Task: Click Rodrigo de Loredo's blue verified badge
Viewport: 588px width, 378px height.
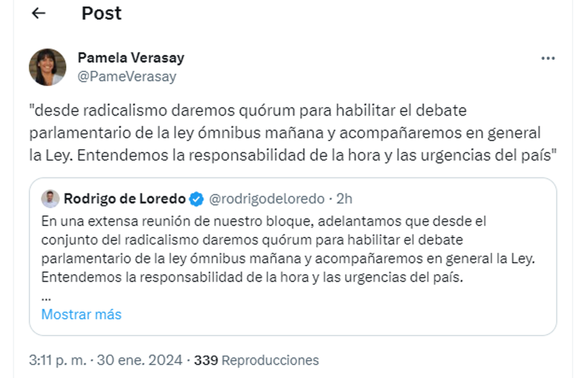Action: pyautogui.click(x=197, y=199)
